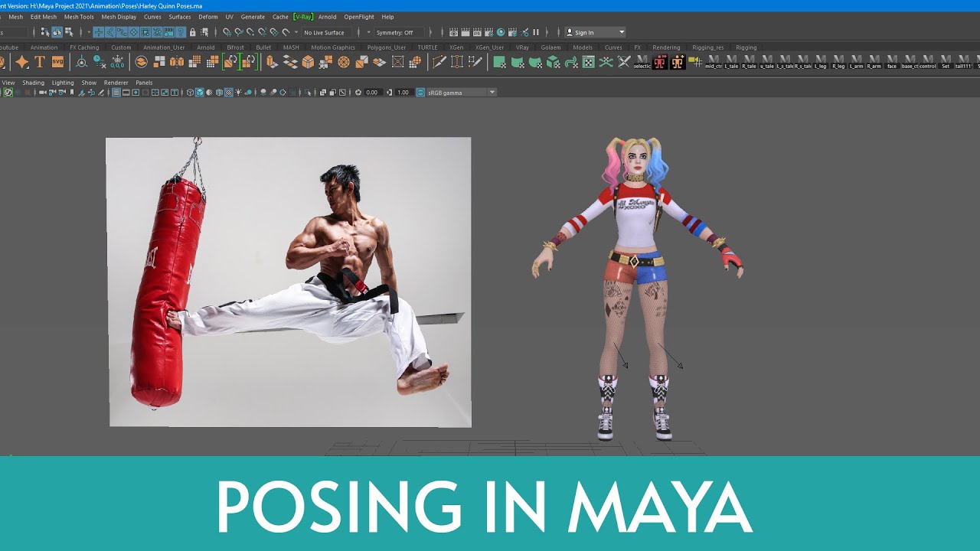Open the viewport Lighting menu
The height and width of the screenshot is (551, 980).
click(63, 83)
